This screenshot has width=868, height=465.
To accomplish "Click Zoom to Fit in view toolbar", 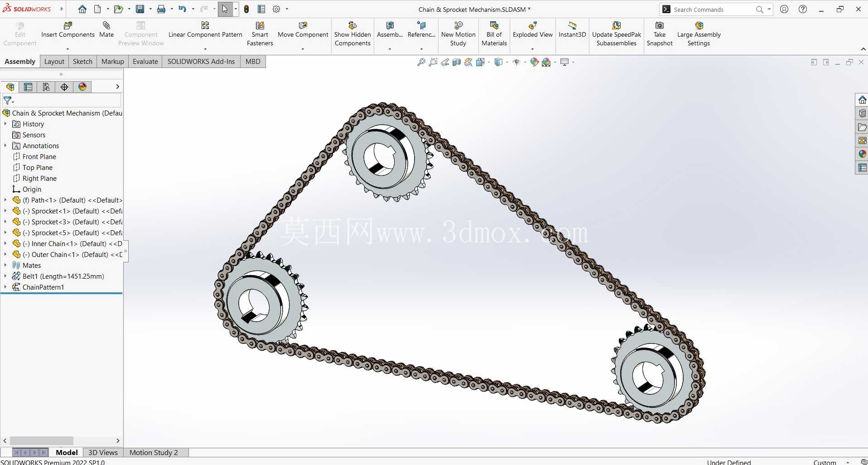I will [x=421, y=62].
